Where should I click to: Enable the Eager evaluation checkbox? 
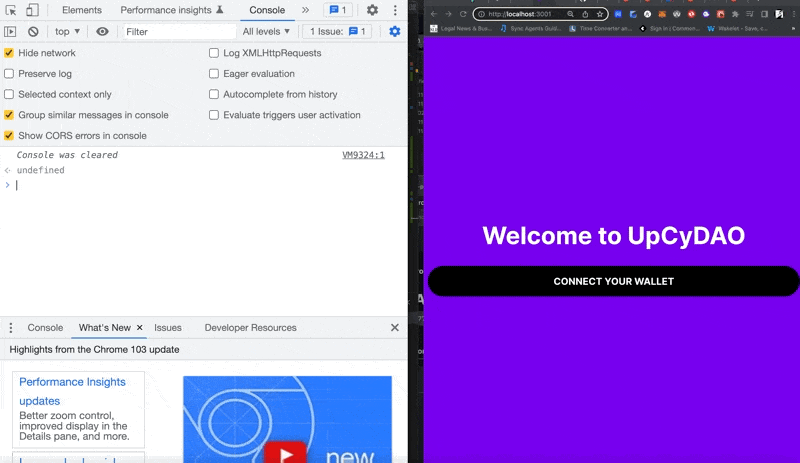click(214, 74)
